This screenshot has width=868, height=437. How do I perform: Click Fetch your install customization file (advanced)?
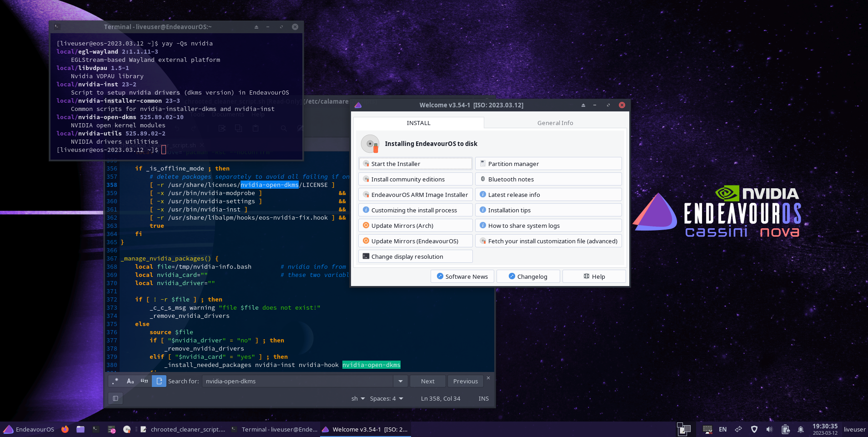point(548,241)
